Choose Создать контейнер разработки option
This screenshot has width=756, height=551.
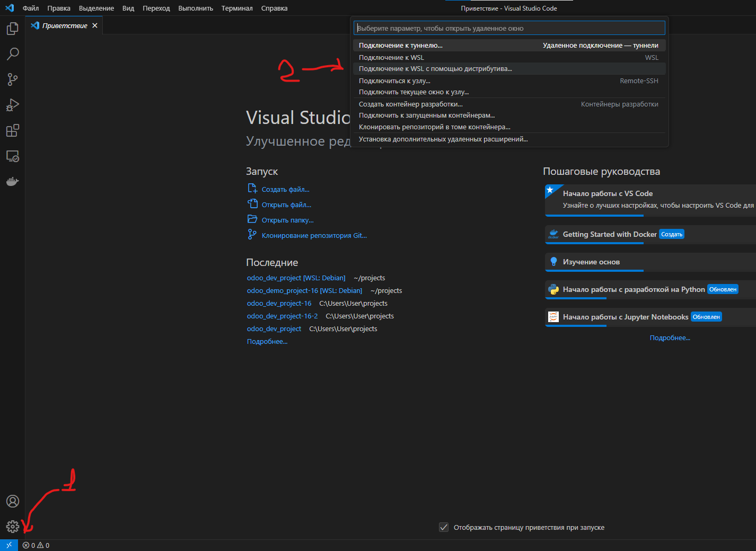pos(509,104)
